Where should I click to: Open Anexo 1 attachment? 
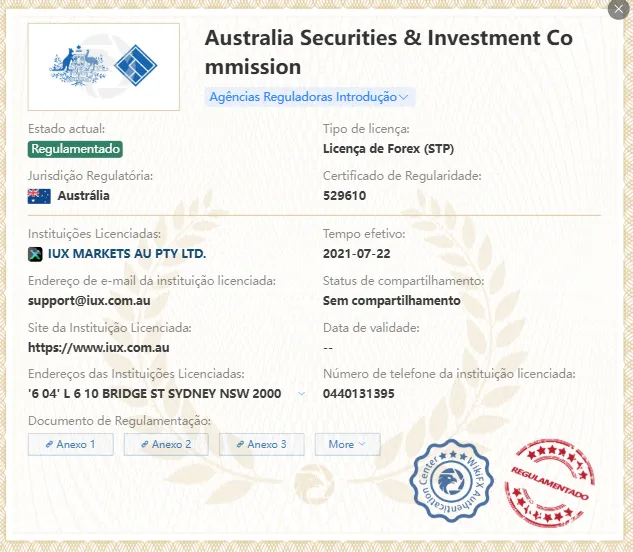[71, 445]
